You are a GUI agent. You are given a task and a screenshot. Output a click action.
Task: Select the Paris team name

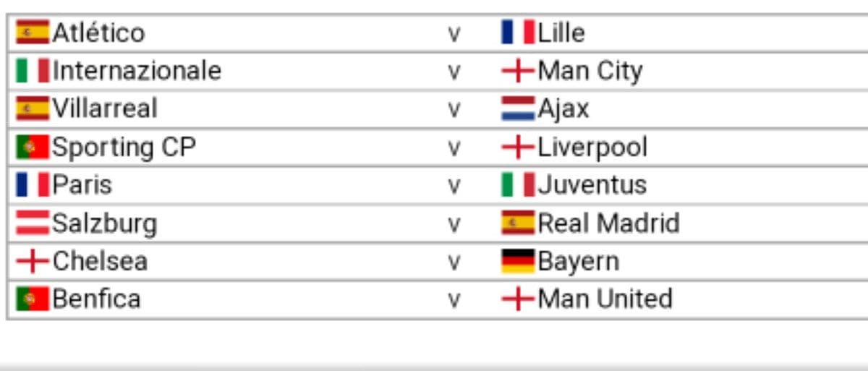[82, 185]
